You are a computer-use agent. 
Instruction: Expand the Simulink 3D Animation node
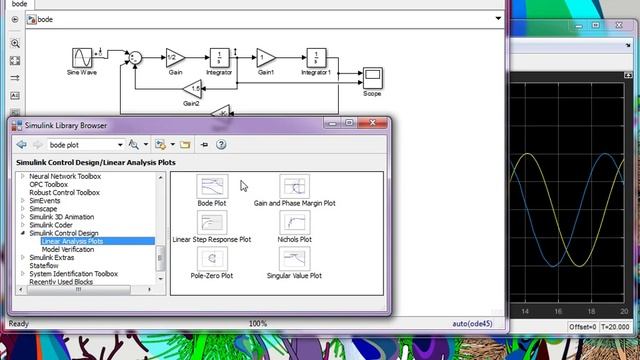coord(23,217)
